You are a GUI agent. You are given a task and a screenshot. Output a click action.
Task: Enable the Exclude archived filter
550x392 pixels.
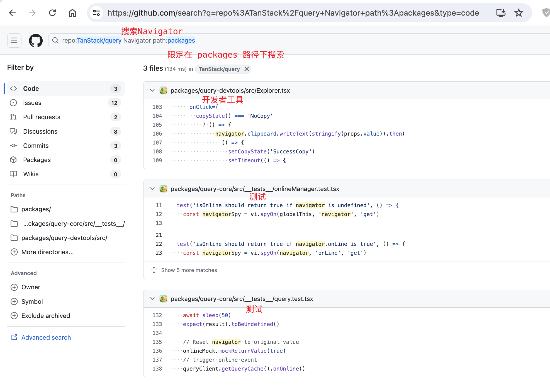45,316
